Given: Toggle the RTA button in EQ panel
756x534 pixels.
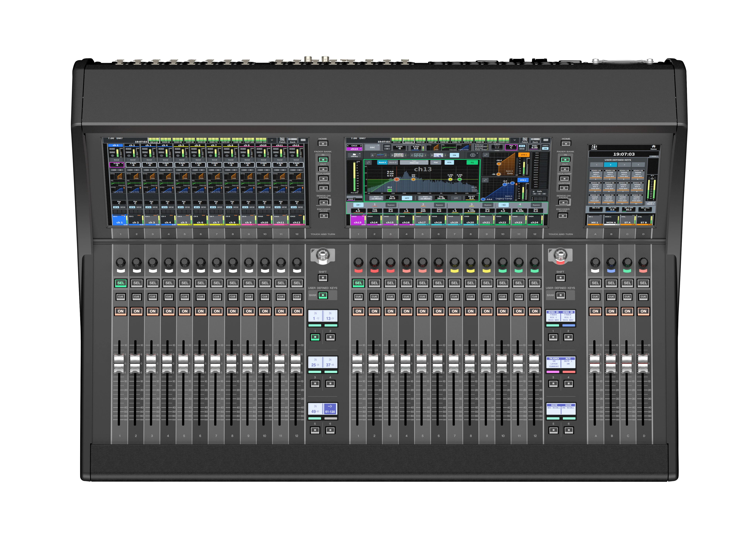Looking at the screenshot, I should (x=449, y=163).
